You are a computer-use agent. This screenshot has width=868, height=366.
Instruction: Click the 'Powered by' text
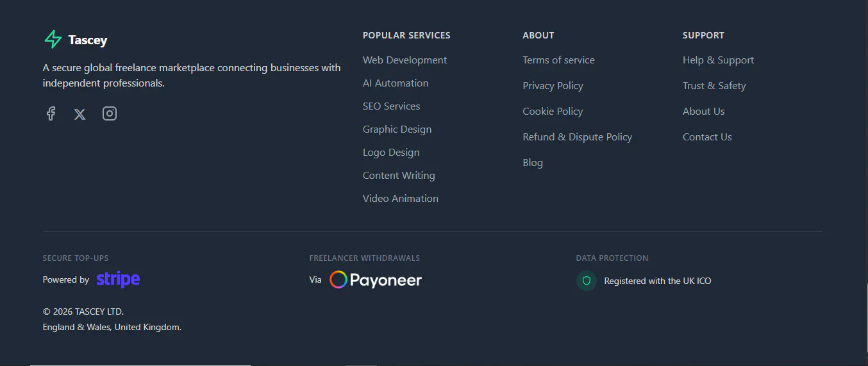[65, 280]
